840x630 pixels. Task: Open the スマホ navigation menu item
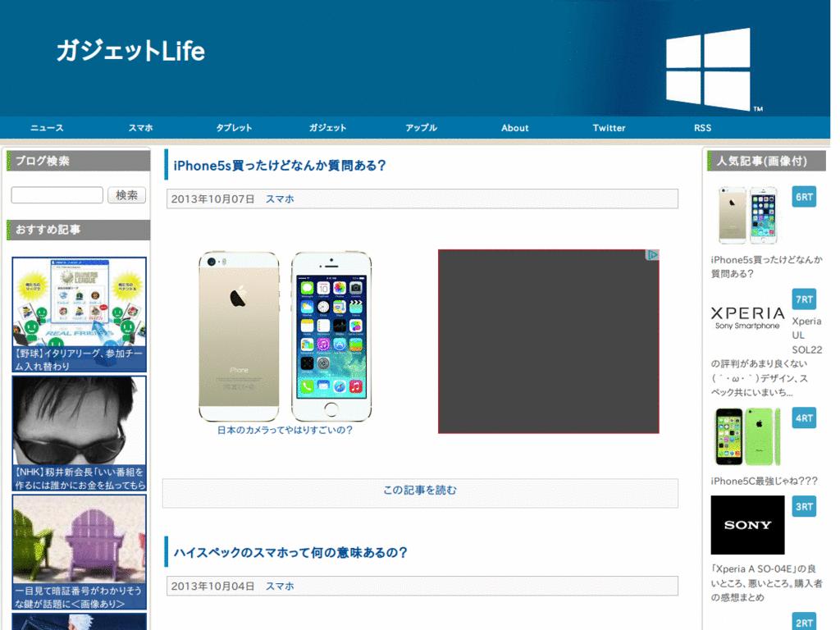click(140, 128)
